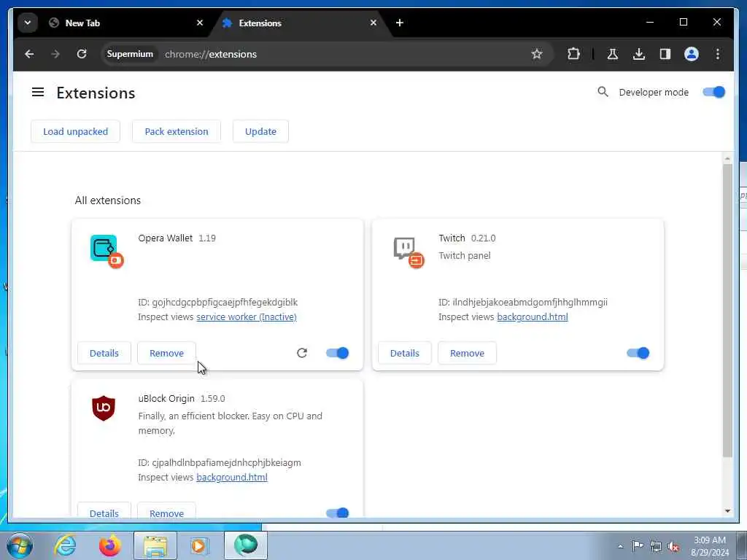Disable the Opera Wallet extension toggle
Image resolution: width=747 pixels, height=560 pixels.
click(x=337, y=353)
